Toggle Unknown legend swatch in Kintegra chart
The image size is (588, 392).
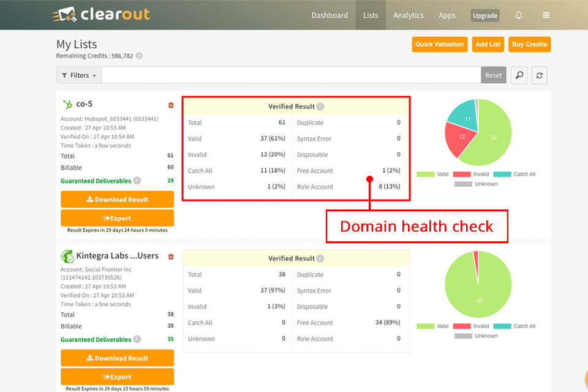pos(463,336)
